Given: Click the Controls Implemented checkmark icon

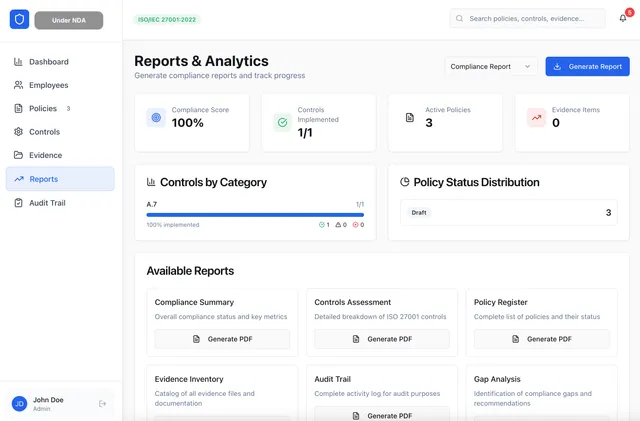Looking at the screenshot, I should click(282, 122).
